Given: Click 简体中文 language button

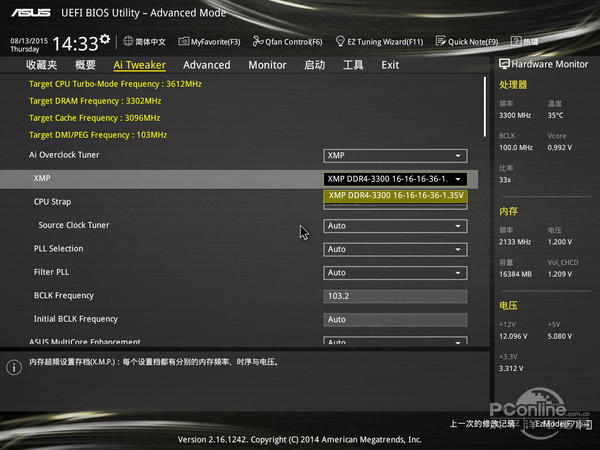Looking at the screenshot, I should point(150,41).
